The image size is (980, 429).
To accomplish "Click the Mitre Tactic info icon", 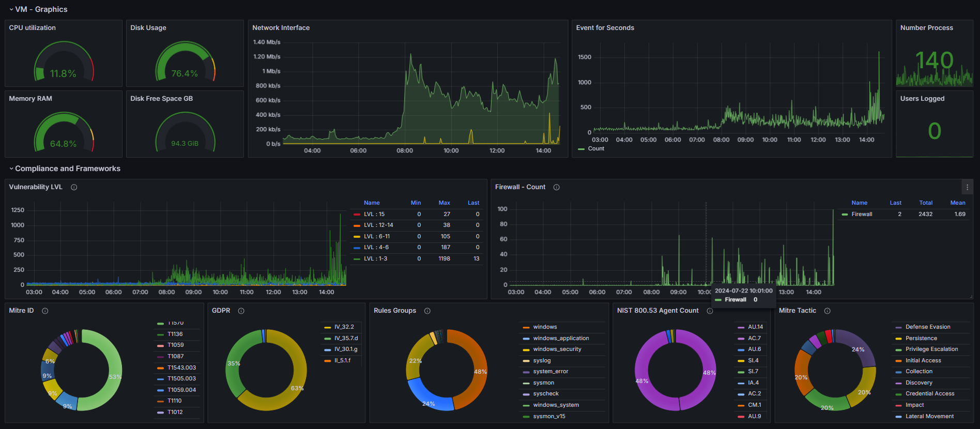I will coord(828,311).
